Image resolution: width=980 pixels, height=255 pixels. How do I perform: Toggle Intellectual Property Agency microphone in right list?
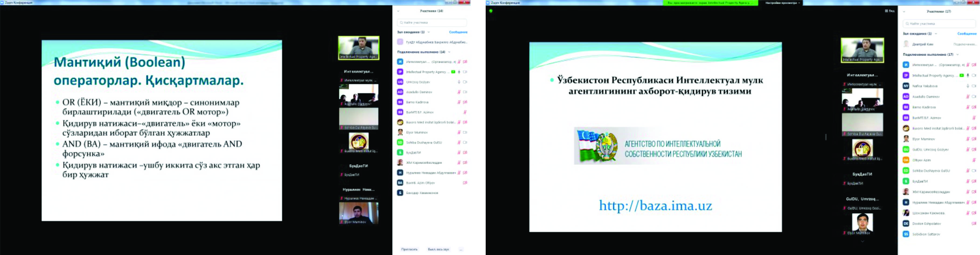click(968, 76)
